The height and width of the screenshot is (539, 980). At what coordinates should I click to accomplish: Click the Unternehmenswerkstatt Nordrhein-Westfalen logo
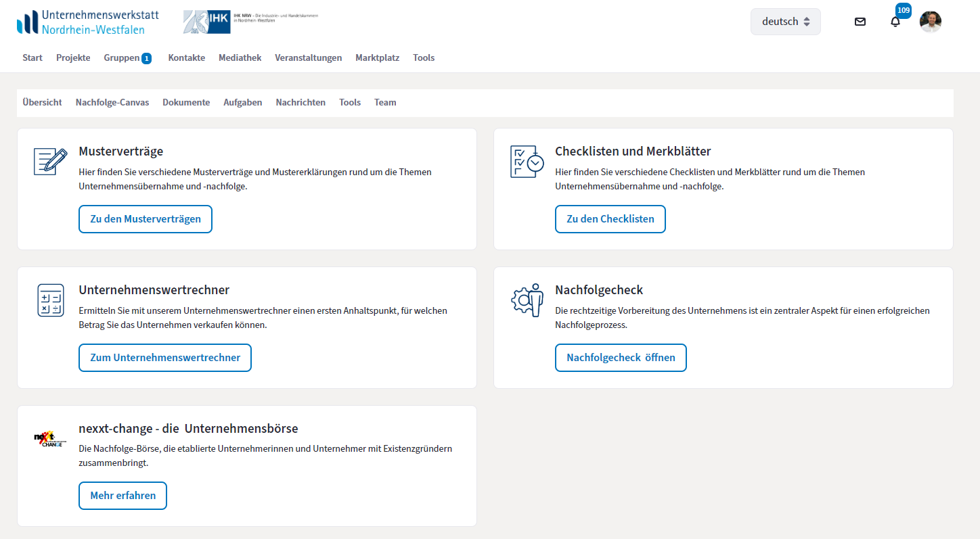(88, 22)
